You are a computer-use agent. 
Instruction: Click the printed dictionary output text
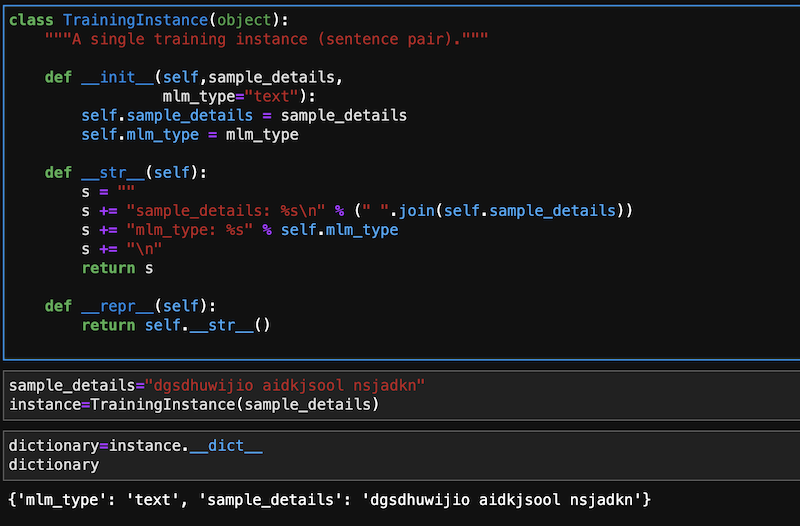tap(330, 499)
